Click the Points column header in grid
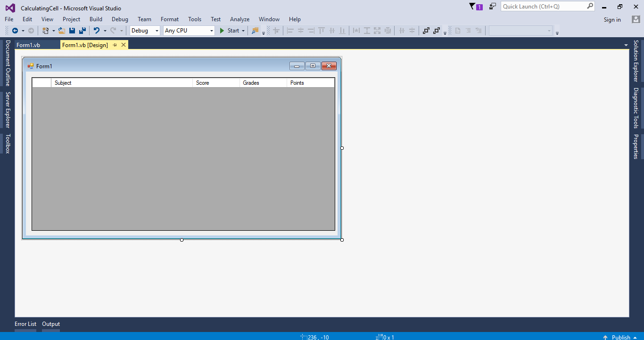Image resolution: width=644 pixels, height=340 pixels. tap(311, 83)
